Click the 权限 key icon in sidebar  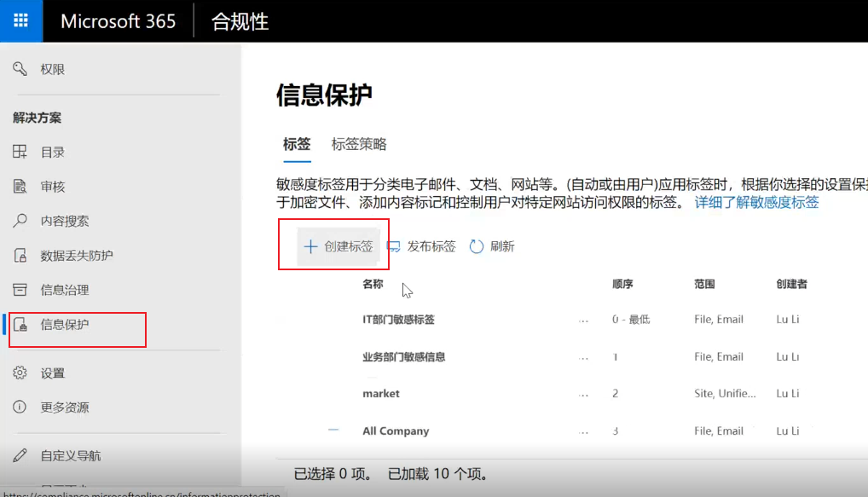point(20,69)
